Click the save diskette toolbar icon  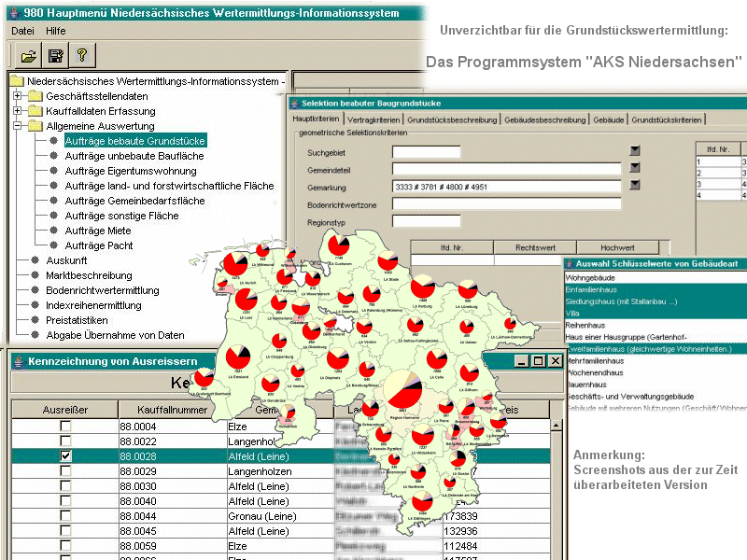[55, 56]
